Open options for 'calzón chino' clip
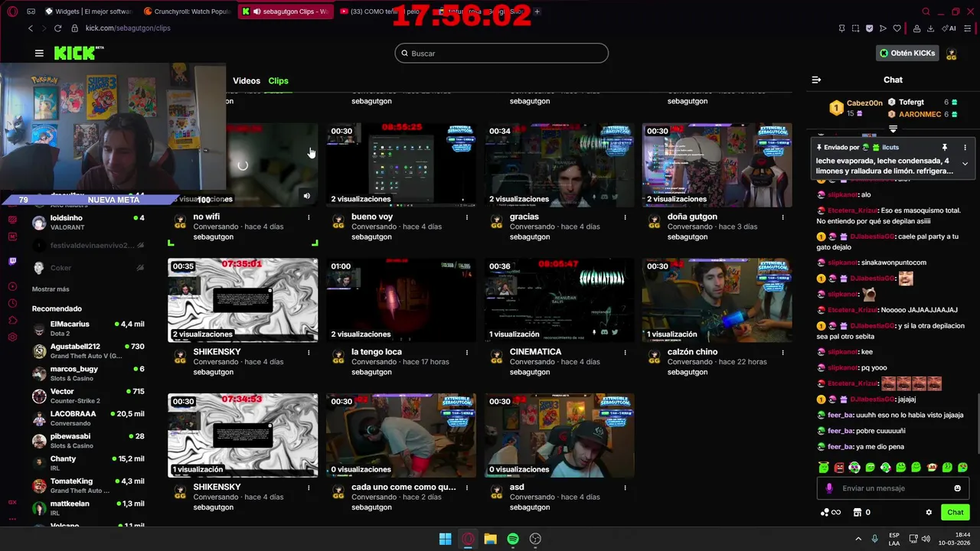Image resolution: width=980 pixels, height=551 pixels. coord(782,352)
